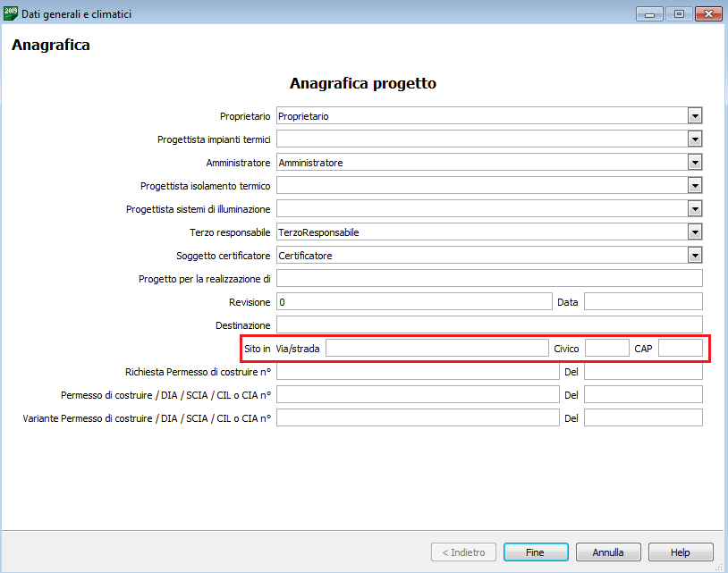Click the Civico number field
Image resolution: width=728 pixels, height=573 pixels.
click(606, 349)
